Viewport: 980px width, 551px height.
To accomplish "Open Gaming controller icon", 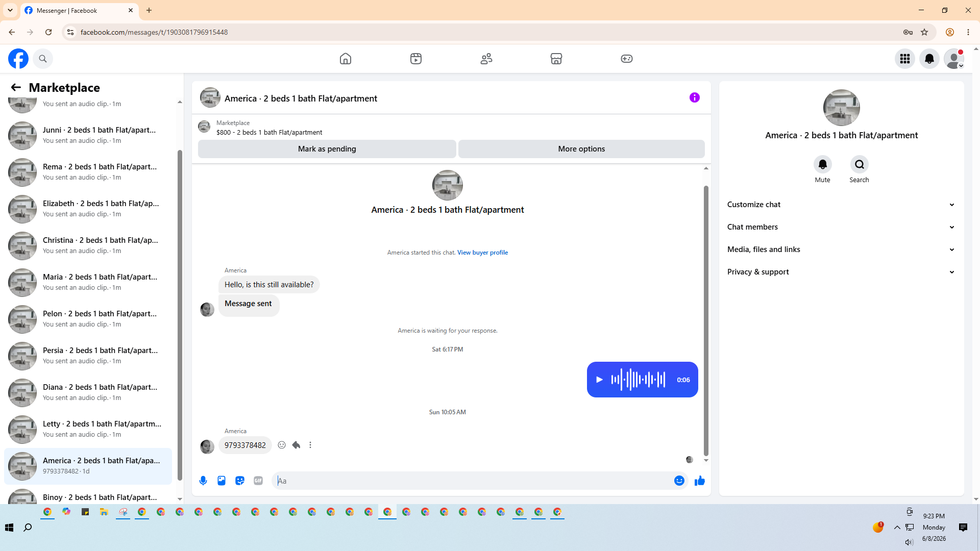I will [627, 59].
